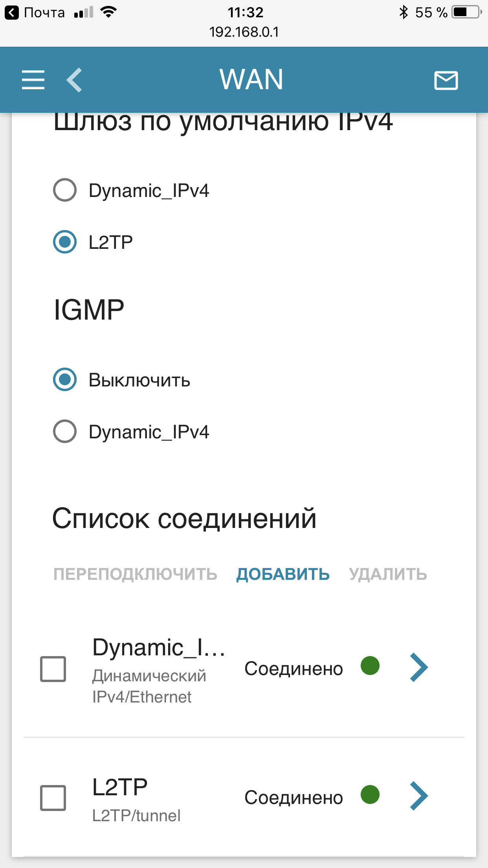Viewport: 488px width, 868px height.
Task: Tap the back arrow in WAN header
Action: 75,80
